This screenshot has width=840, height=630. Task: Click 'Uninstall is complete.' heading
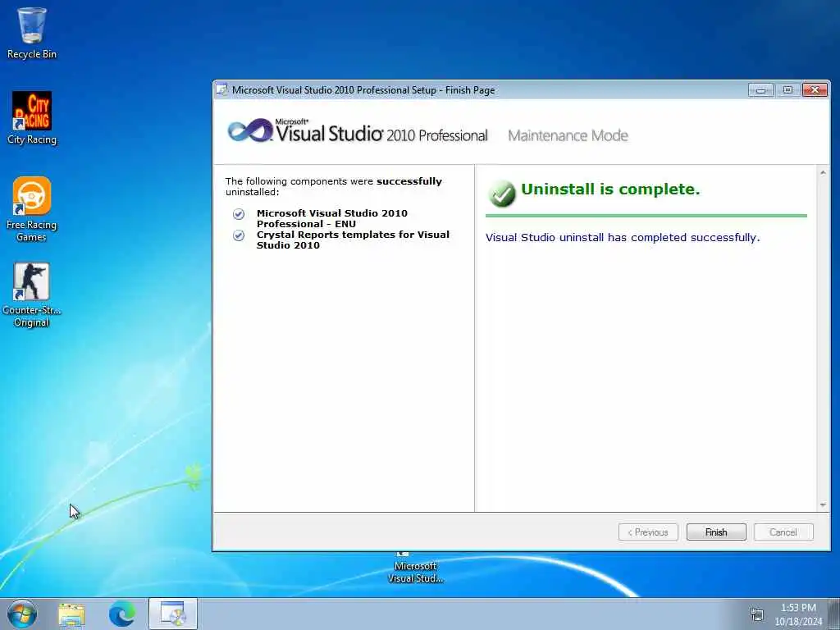pos(610,189)
